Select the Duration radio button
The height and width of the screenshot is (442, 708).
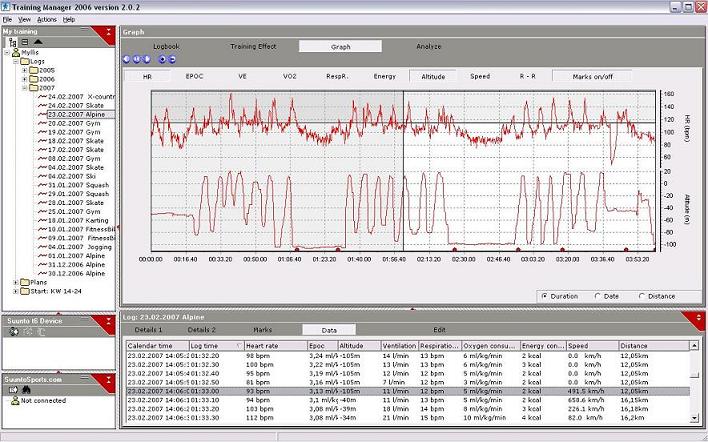pyautogui.click(x=545, y=296)
